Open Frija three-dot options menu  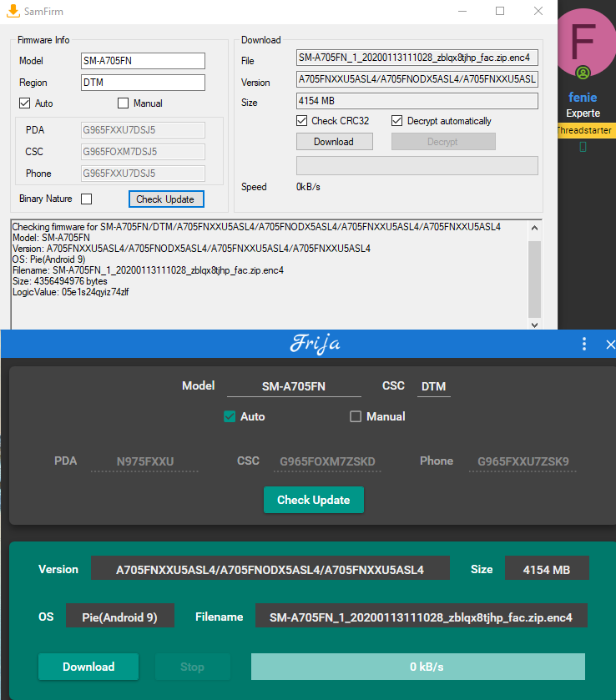coord(583,344)
